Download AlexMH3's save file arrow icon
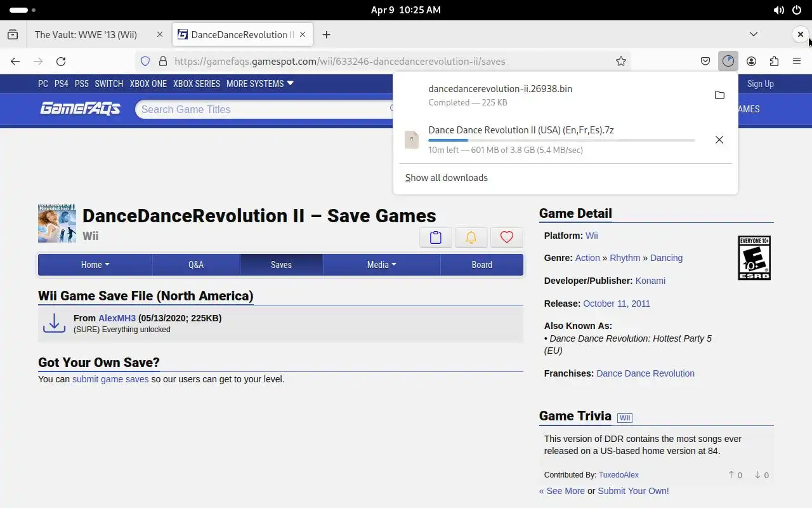Image resolution: width=812 pixels, height=508 pixels. tap(54, 323)
